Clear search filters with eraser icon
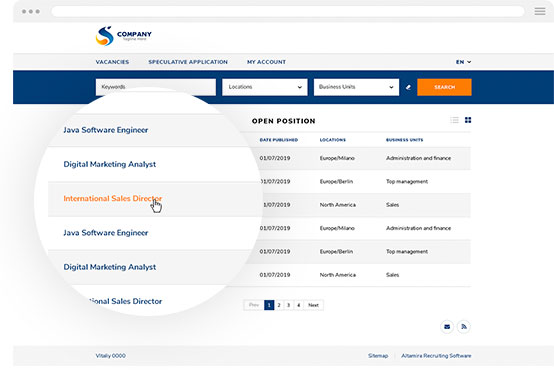Viewport: 554px width, 370px height. tap(408, 87)
